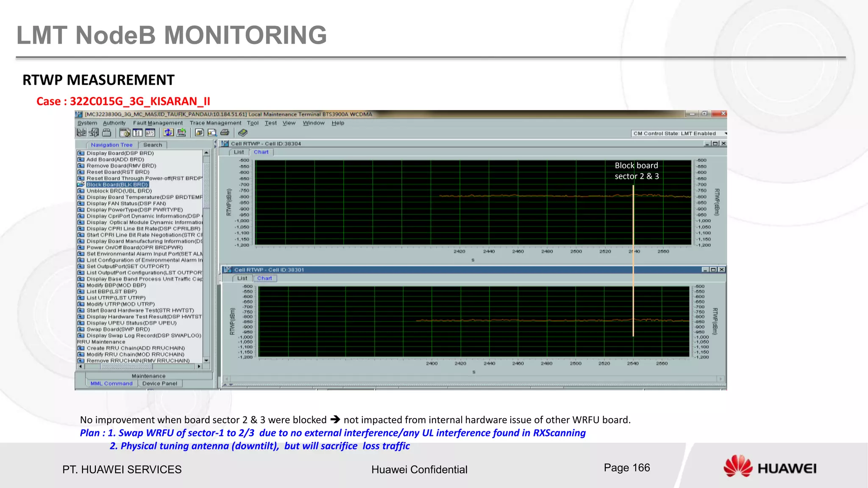Click the icon next to Reset Board(RST BRD)
Screen dimensions: 868x488
81,172
